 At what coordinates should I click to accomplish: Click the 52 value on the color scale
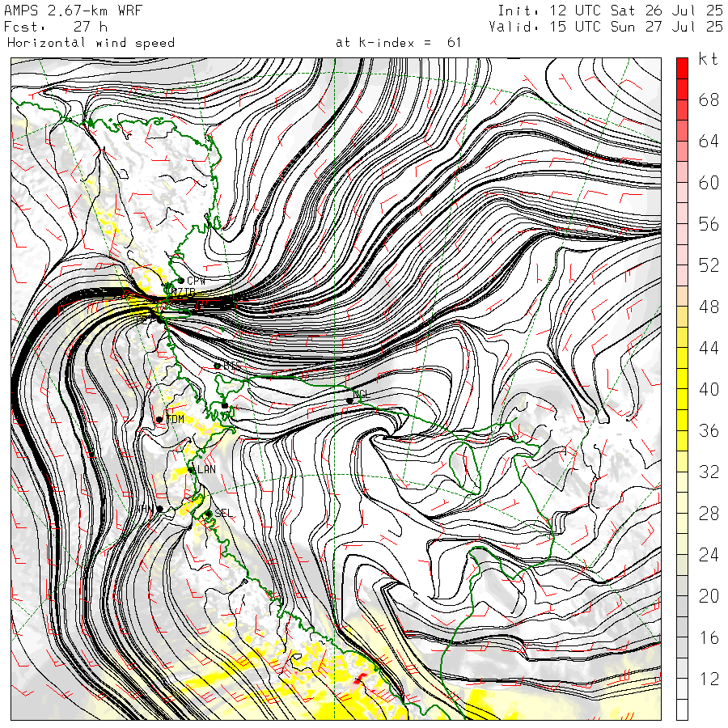click(709, 265)
